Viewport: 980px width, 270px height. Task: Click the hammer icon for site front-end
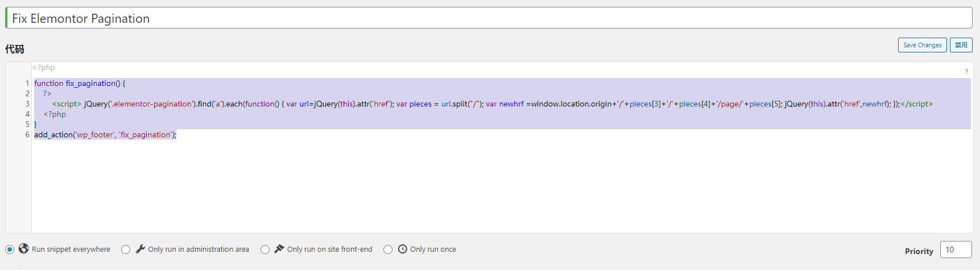tap(279, 249)
